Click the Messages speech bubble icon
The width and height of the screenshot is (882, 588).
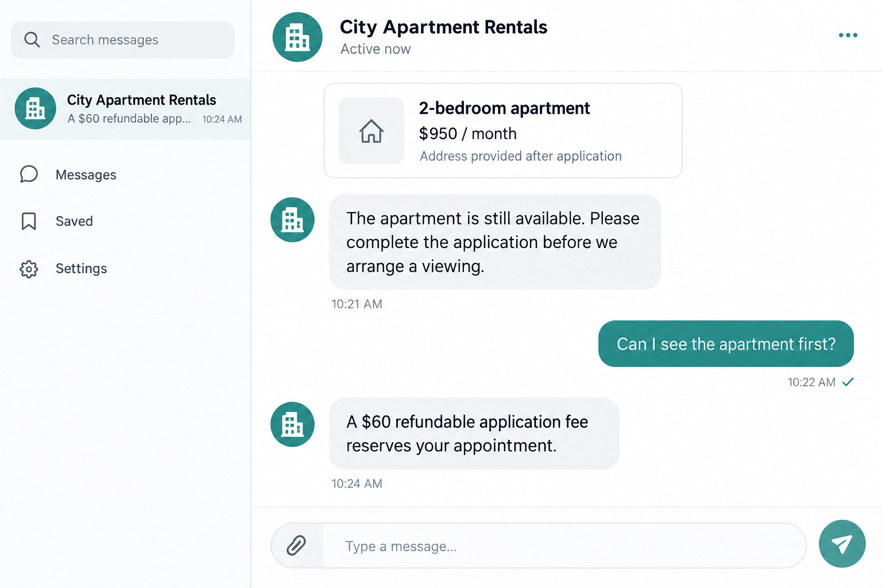tap(29, 174)
